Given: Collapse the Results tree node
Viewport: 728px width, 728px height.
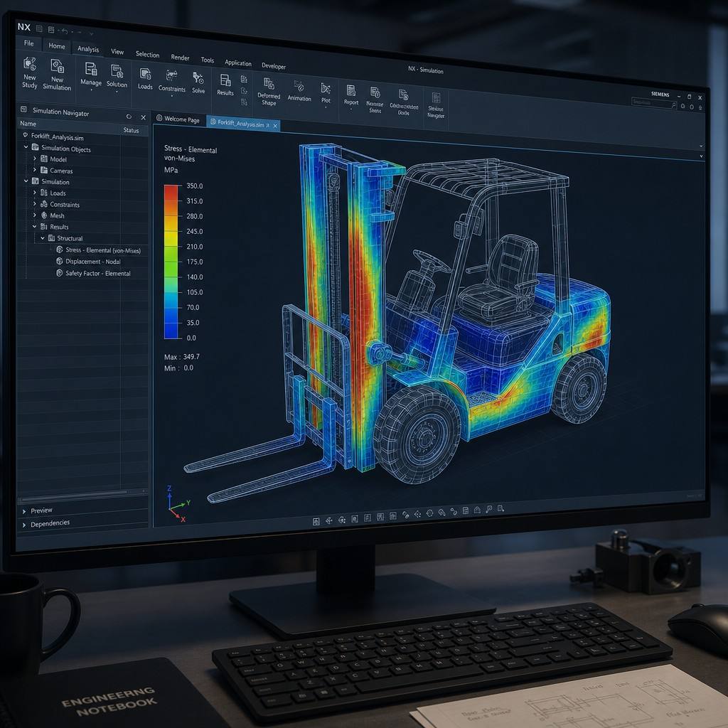Looking at the screenshot, I should tap(34, 226).
